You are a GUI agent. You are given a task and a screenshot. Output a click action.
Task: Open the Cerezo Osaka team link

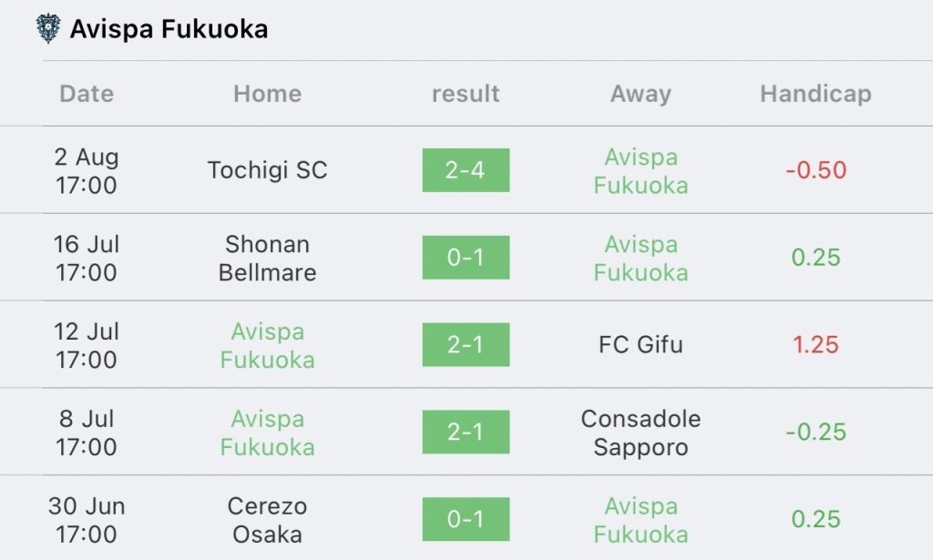coord(267,519)
